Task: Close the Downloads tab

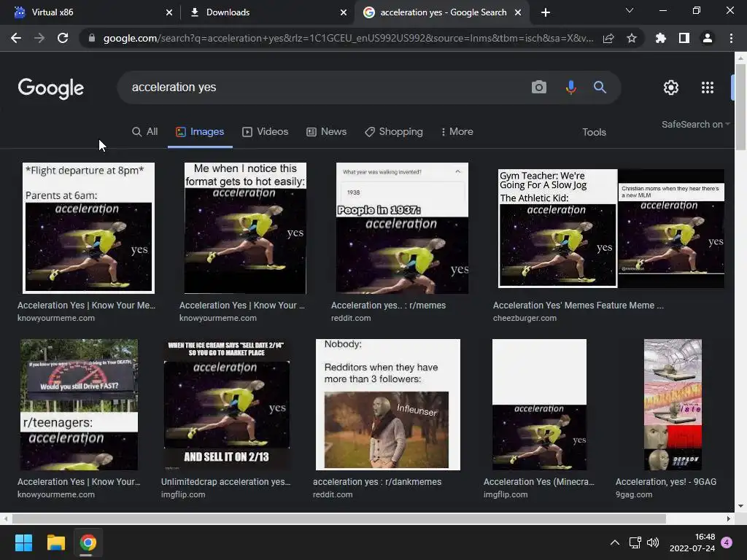Action: pyautogui.click(x=344, y=12)
